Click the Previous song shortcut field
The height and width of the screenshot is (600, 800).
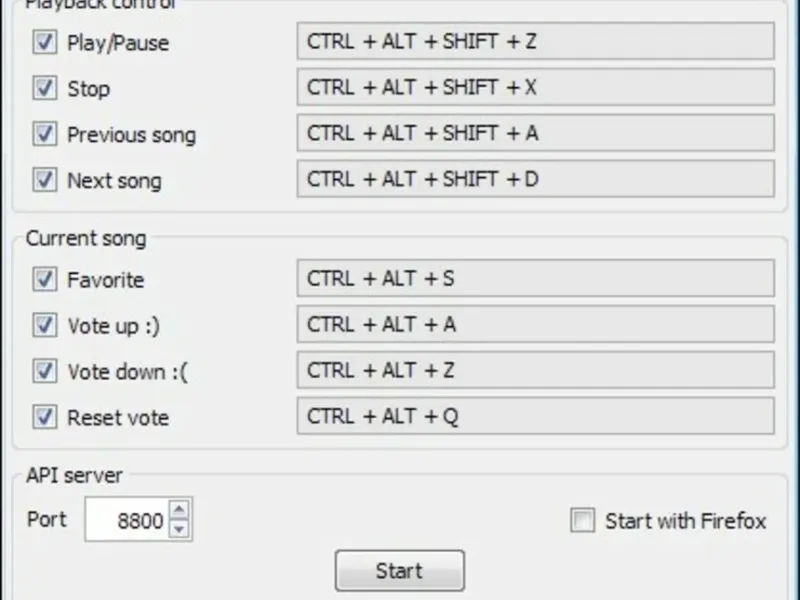[535, 133]
